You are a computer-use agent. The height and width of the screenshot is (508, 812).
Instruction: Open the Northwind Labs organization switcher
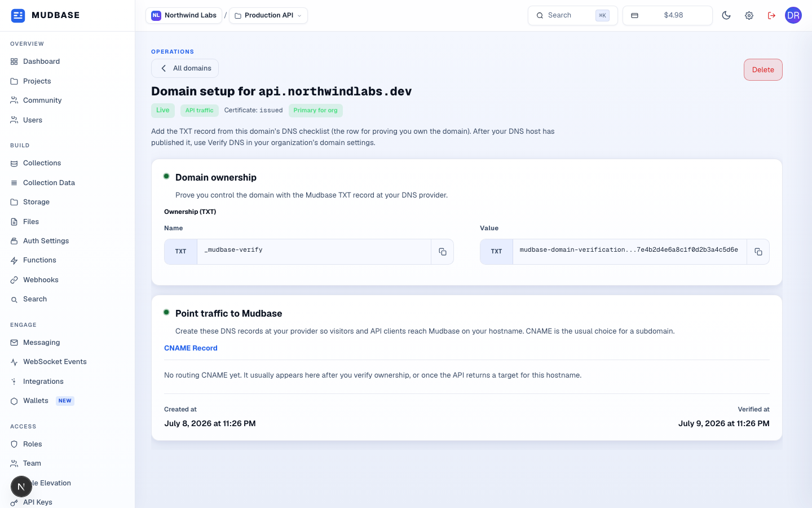[184, 15]
